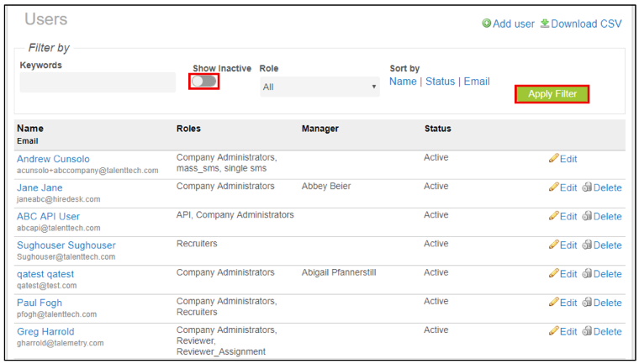639x364 pixels.
Task: Click the pencil icon in qatest qatest's row
Action: click(553, 273)
